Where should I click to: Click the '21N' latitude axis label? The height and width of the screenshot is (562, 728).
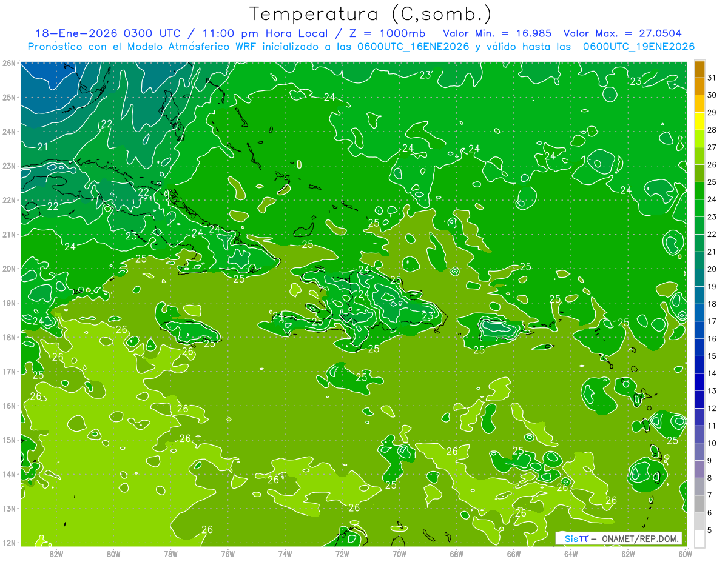9,234
